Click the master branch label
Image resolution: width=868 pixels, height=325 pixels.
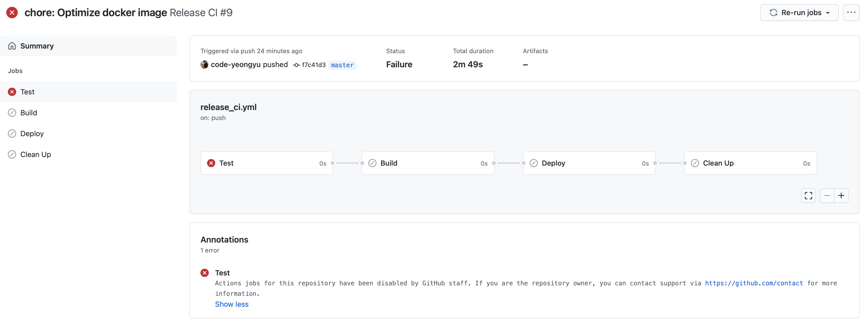pos(342,65)
